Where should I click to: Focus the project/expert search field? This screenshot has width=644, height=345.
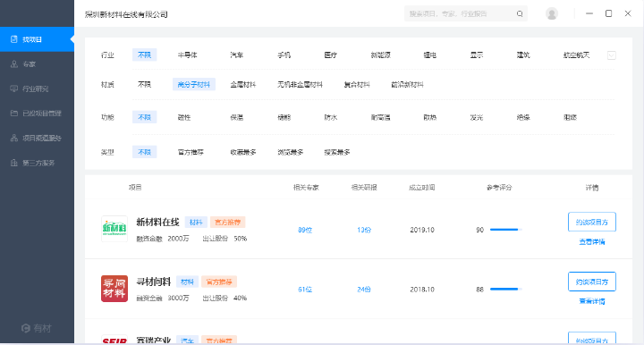466,14
